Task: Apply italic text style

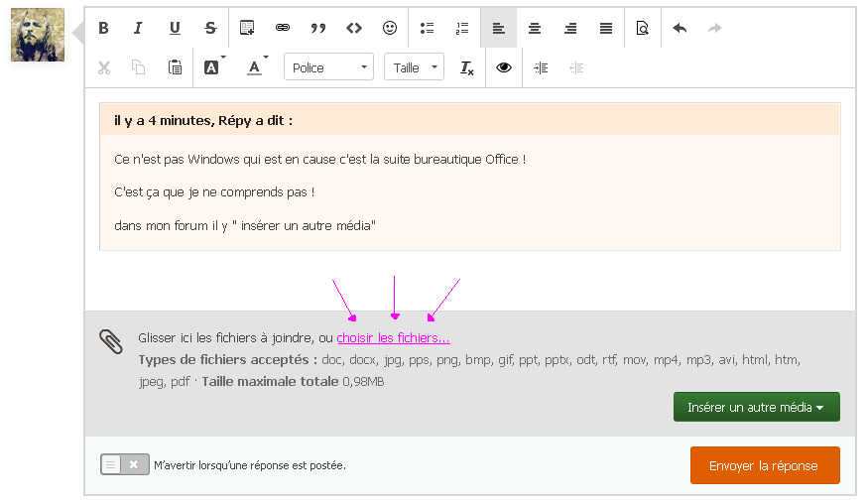Action: 139,28
